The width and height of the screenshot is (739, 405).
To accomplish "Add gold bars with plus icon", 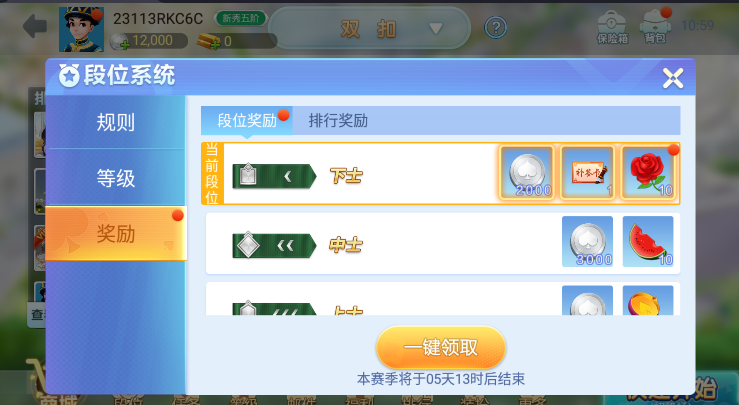I will tap(215, 45).
